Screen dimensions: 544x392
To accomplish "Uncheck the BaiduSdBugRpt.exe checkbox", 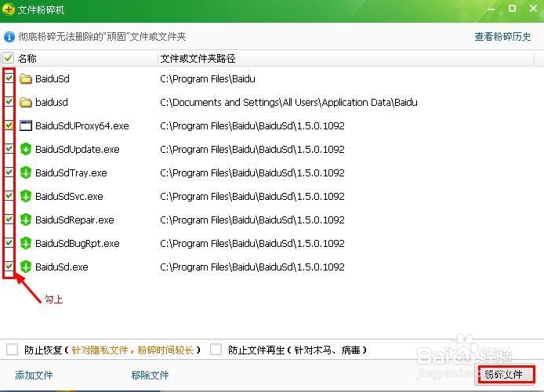I will pyautogui.click(x=9, y=242).
